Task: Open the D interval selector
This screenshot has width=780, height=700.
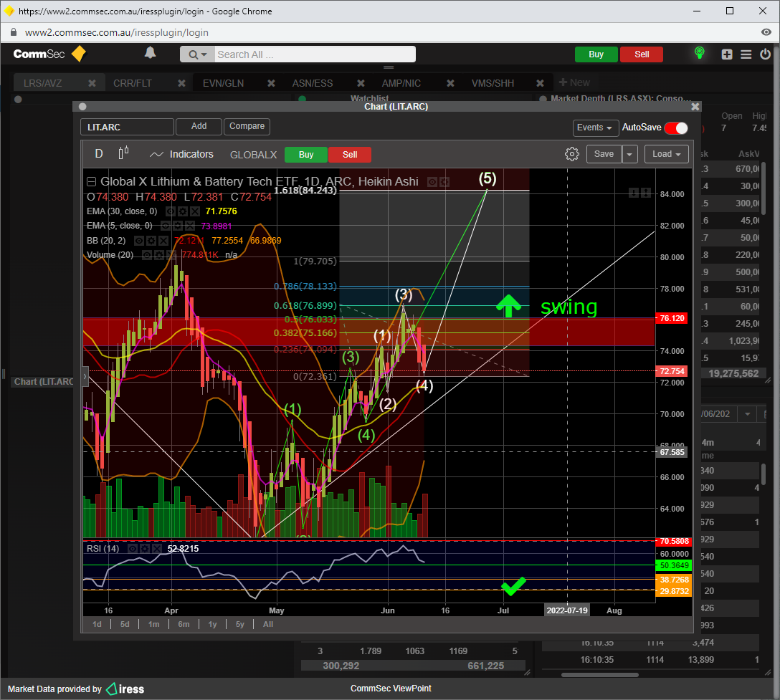Action: click(99, 153)
